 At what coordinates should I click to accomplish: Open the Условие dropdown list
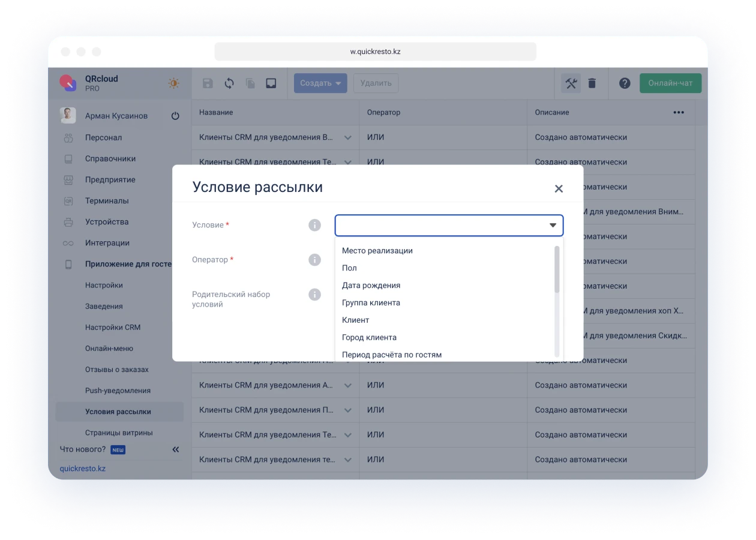tap(449, 225)
